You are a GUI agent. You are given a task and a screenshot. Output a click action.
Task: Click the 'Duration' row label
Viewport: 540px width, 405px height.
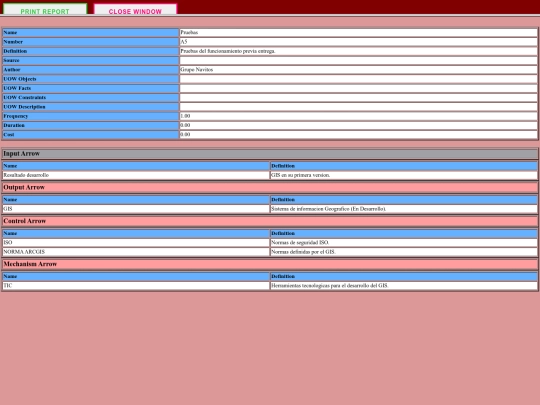[x=91, y=125]
